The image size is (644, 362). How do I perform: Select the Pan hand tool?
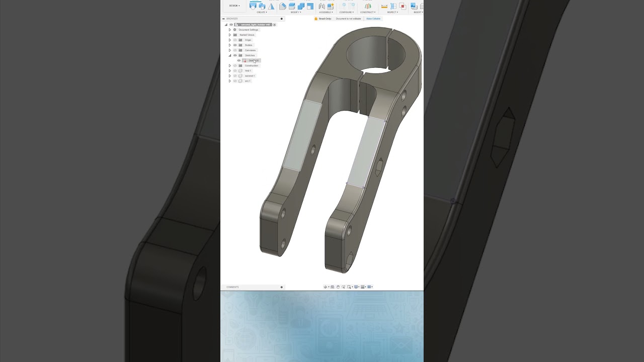[338, 287]
